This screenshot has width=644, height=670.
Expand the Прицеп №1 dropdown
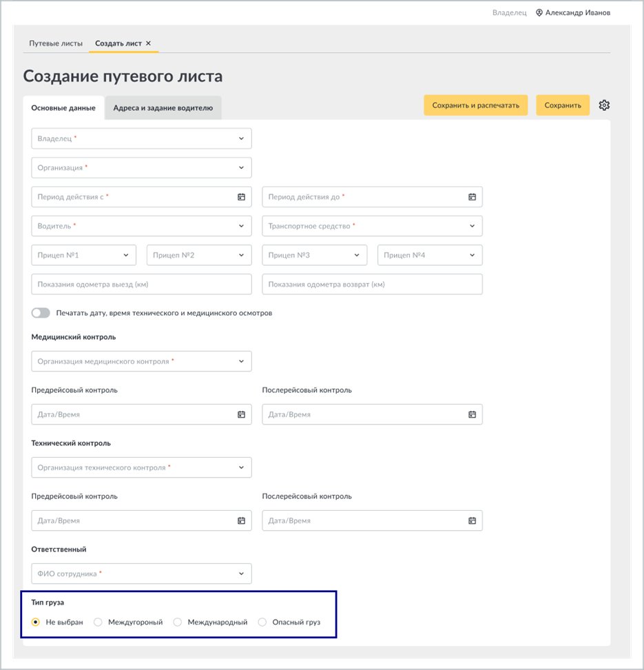coord(84,255)
